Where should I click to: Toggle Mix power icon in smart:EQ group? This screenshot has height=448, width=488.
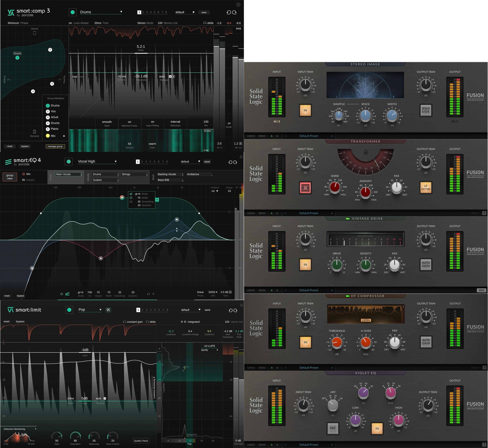click(x=24, y=174)
